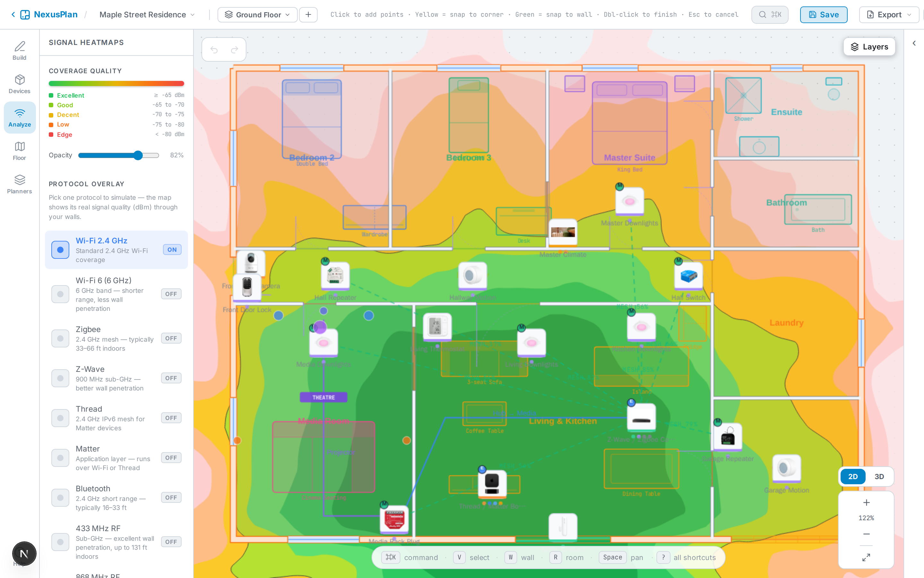The image size is (924, 578).
Task: Click the Ensuite room label
Action: 787,112
